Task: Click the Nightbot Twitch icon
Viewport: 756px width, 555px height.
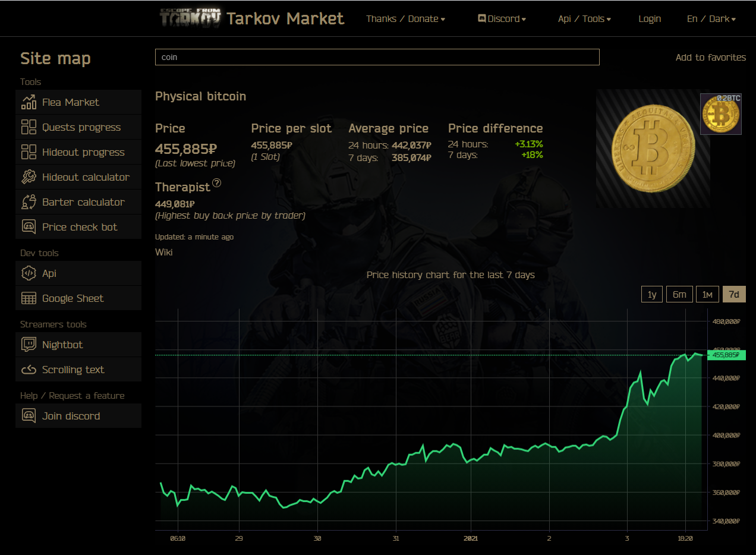Action: coord(29,345)
